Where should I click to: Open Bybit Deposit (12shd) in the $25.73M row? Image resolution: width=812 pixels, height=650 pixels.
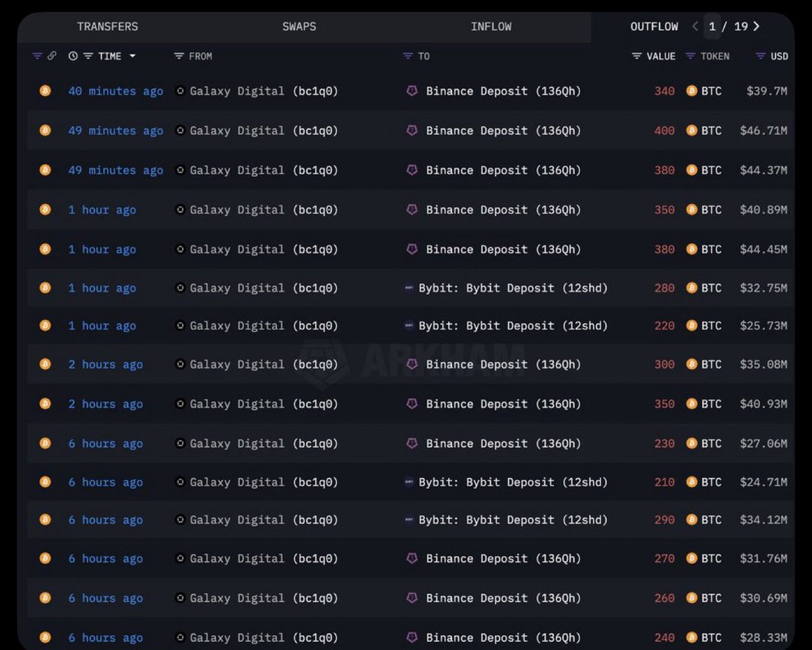pyautogui.click(x=513, y=326)
